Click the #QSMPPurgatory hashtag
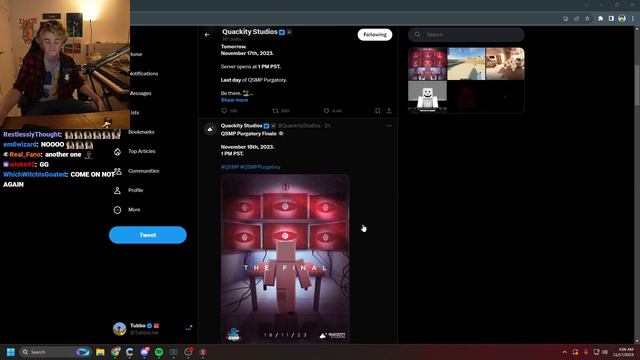 260,167
